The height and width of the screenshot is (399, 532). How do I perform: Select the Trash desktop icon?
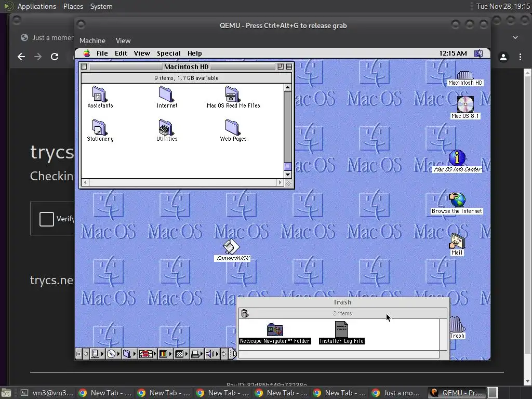click(457, 327)
